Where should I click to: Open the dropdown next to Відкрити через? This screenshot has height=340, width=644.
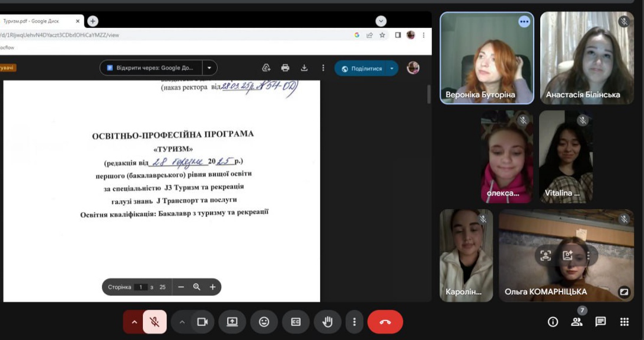(x=209, y=68)
